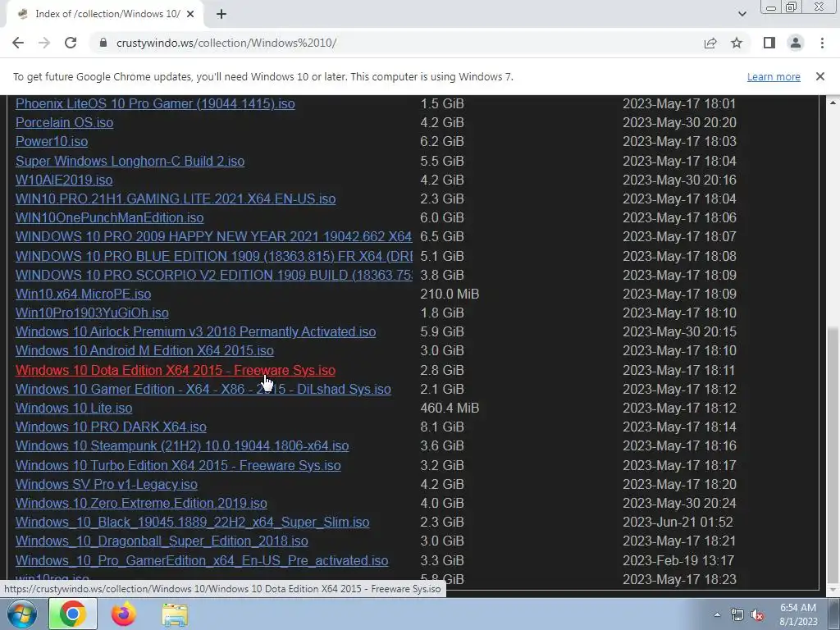The image size is (840, 630).
Task: Show hidden tray icons arrow
Action: (717, 614)
